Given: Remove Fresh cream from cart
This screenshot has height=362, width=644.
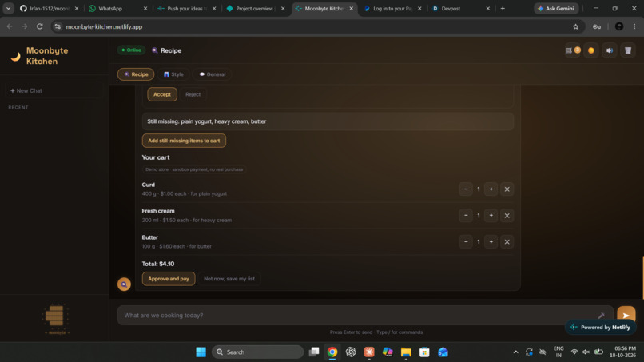Looking at the screenshot, I should point(507,215).
